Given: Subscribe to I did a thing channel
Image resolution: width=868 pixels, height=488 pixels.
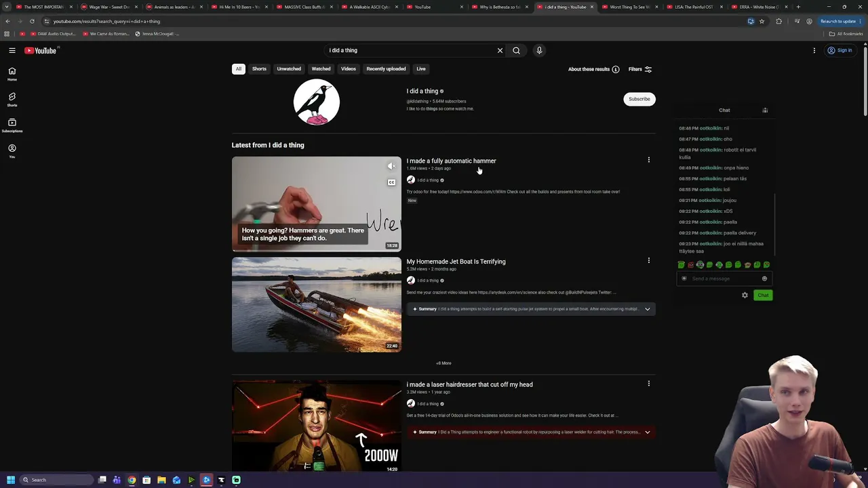Looking at the screenshot, I should point(639,99).
